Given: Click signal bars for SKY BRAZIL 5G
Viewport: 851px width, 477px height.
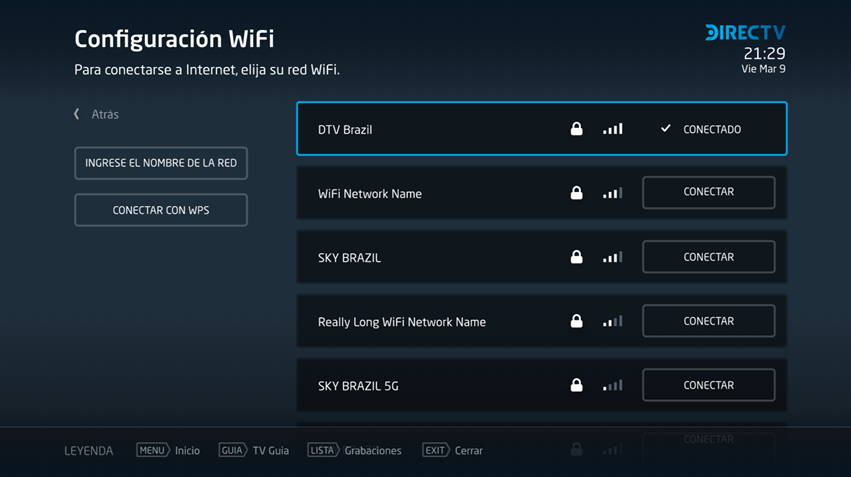Looking at the screenshot, I should (612, 385).
